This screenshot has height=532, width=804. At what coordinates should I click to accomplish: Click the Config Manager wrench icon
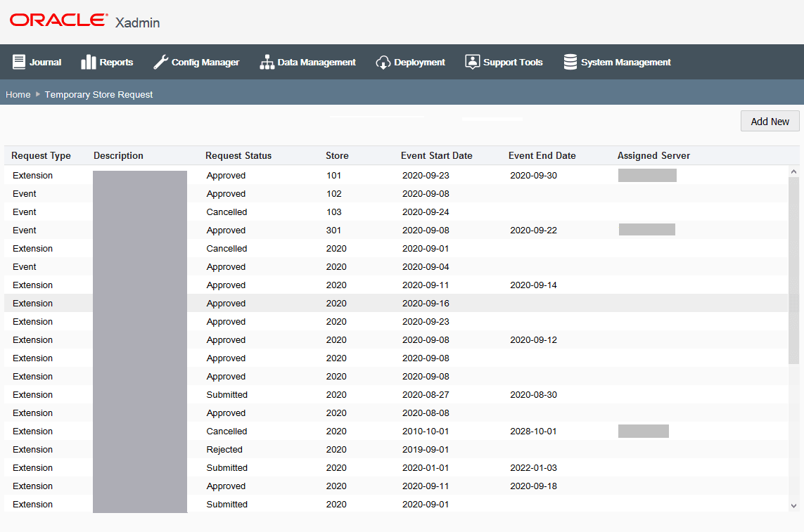pyautogui.click(x=160, y=62)
